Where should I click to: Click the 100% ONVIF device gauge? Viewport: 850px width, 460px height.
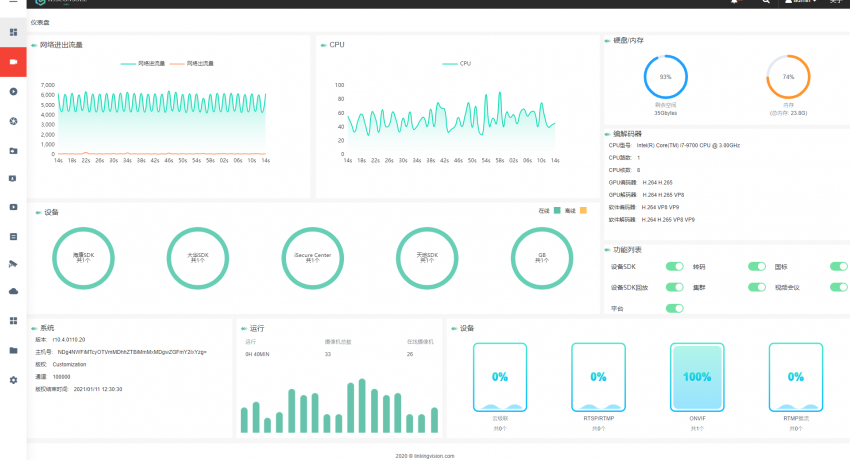pyautogui.click(x=697, y=377)
